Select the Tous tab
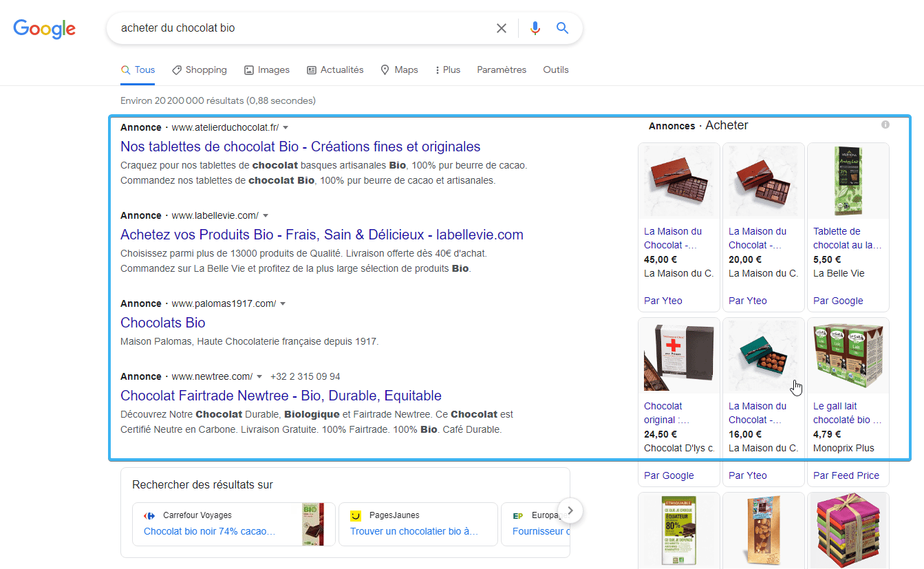This screenshot has width=924, height=569. pyautogui.click(x=138, y=69)
